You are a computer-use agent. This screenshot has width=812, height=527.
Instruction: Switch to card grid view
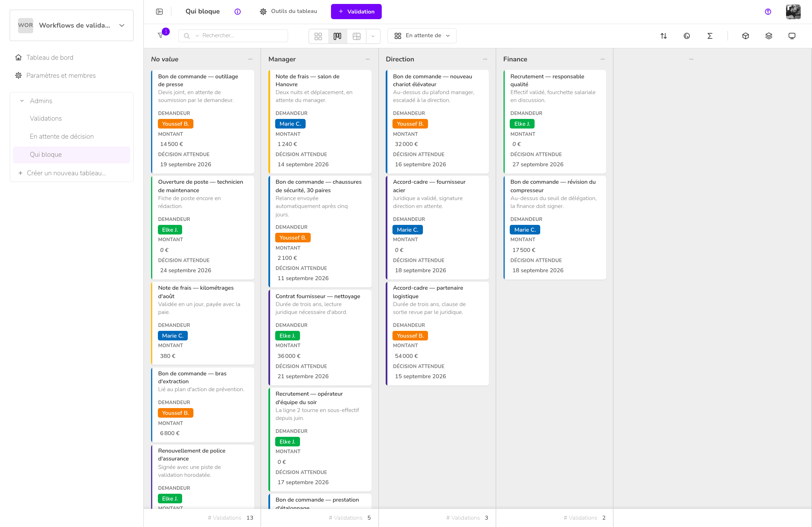[x=318, y=36]
